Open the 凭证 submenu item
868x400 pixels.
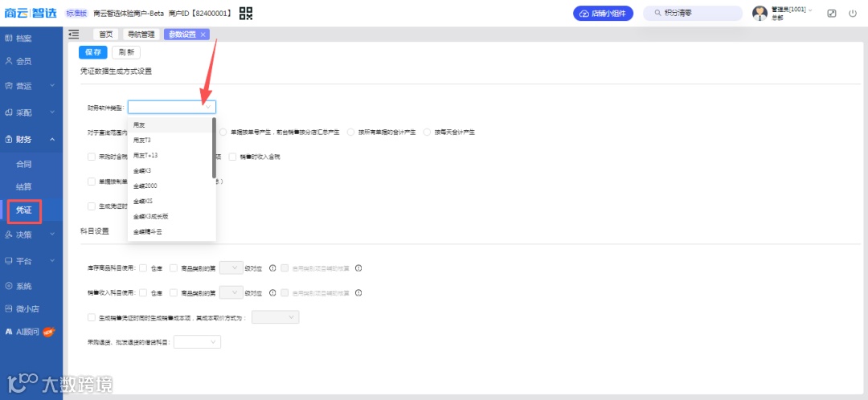tap(23, 210)
